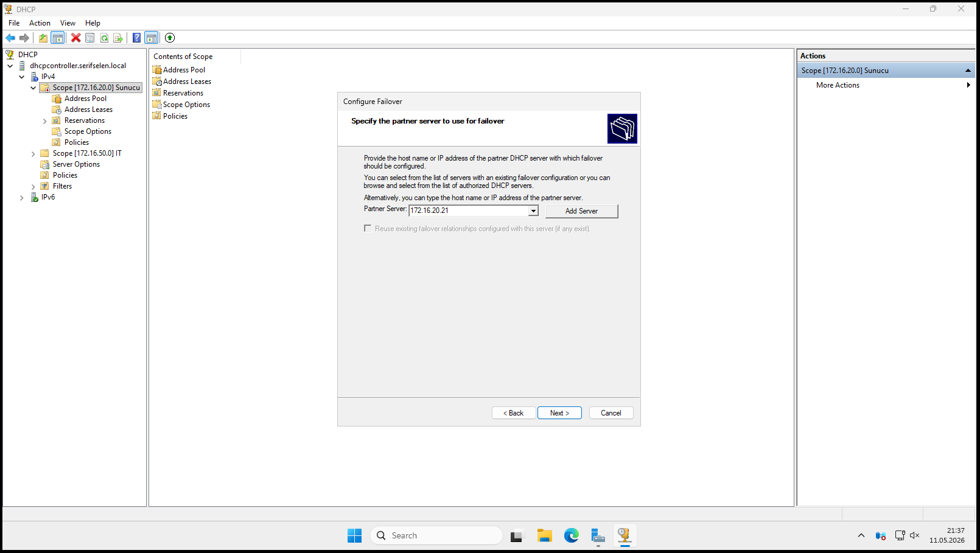The image size is (980, 553).
Task: Click the green up-arrow circle toolbar icon
Action: click(170, 38)
